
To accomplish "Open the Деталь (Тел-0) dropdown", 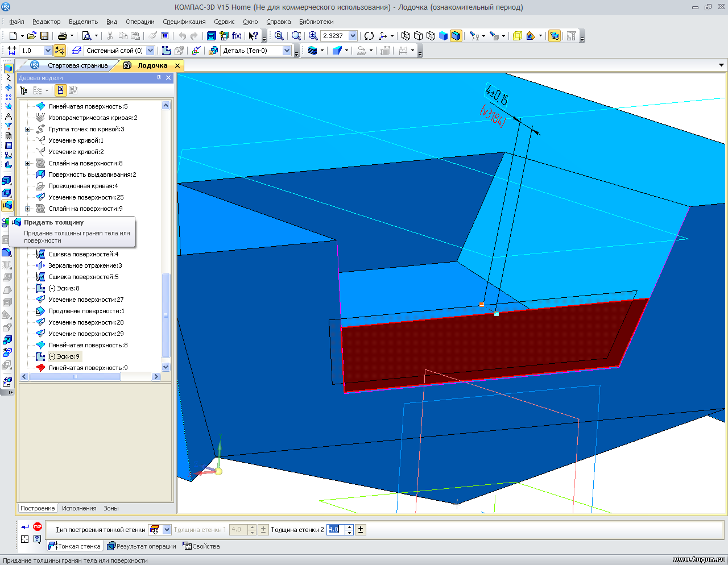I will 287,51.
